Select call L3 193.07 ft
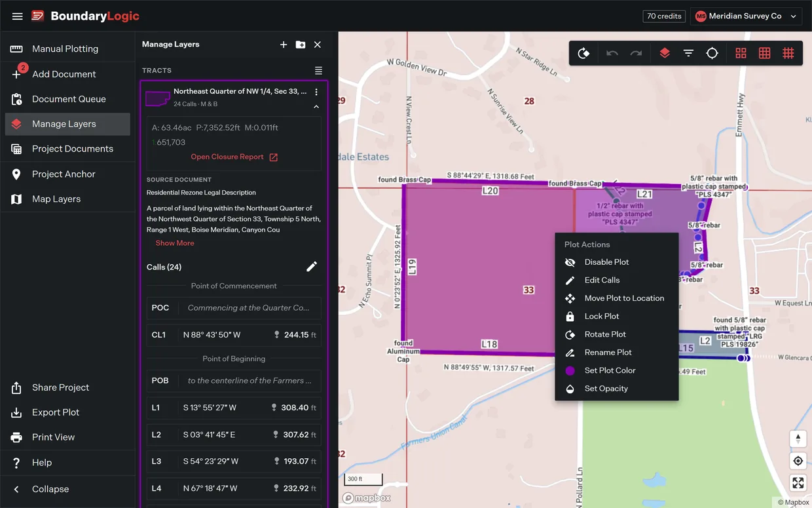This screenshot has width=812, height=508. pyautogui.click(x=234, y=461)
